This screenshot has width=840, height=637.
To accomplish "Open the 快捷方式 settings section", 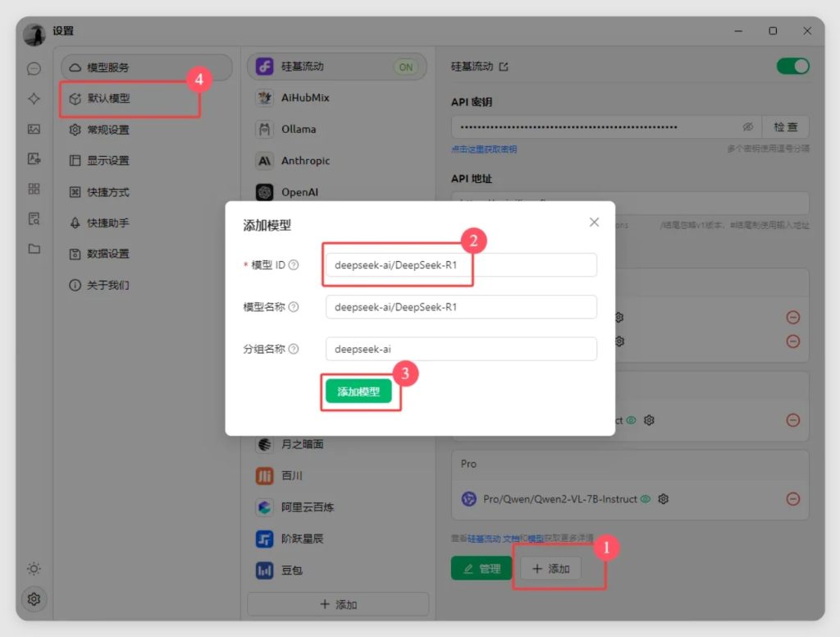I will click(x=146, y=192).
